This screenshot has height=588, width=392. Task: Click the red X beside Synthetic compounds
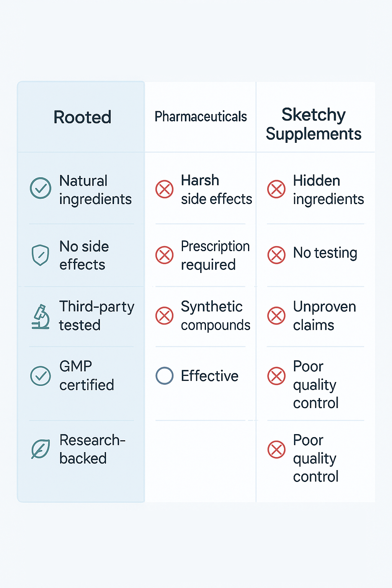[165, 316]
